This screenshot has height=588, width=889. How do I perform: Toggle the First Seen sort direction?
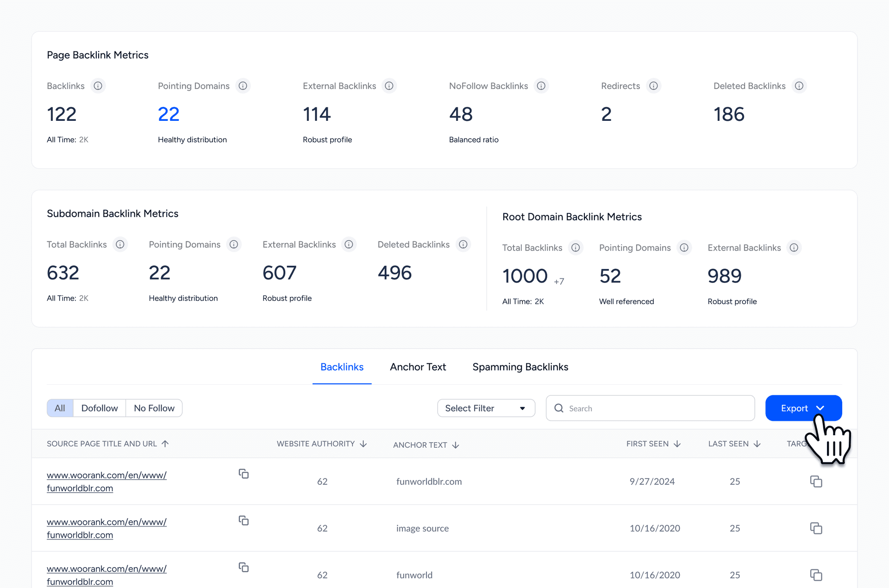coord(678,444)
